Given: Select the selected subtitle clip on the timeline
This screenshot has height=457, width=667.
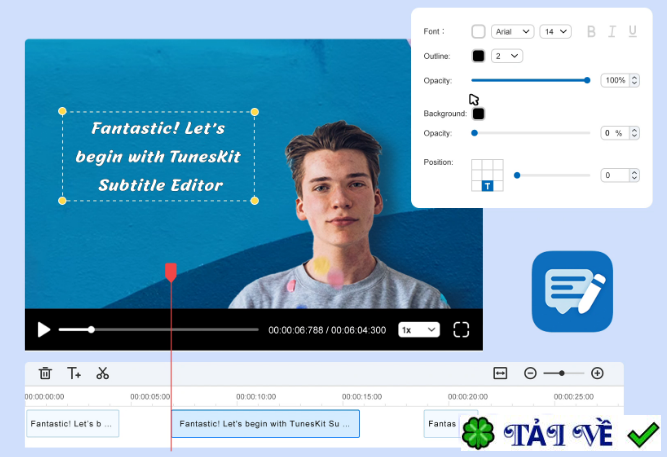Looking at the screenshot, I should 265,423.
